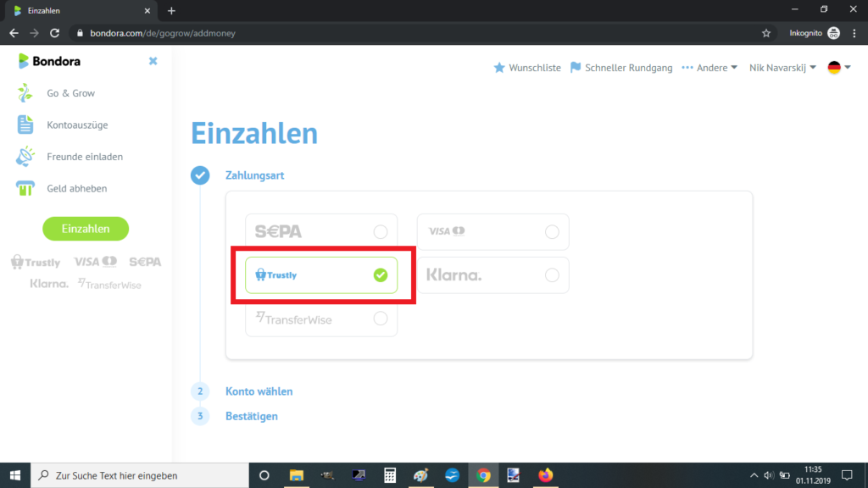Click the Trustly logo in payment options

coord(275,275)
